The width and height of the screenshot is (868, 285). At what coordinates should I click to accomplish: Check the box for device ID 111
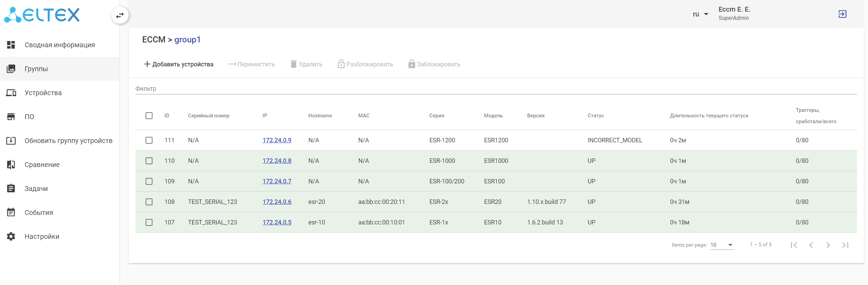(149, 140)
